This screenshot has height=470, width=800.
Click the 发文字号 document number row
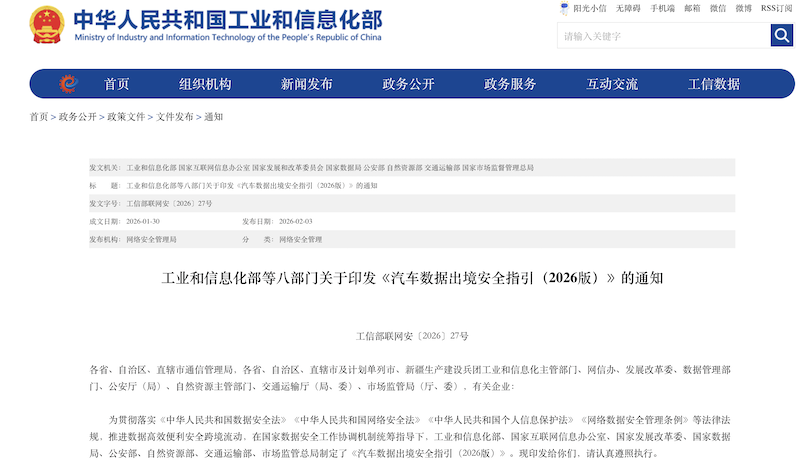412,203
